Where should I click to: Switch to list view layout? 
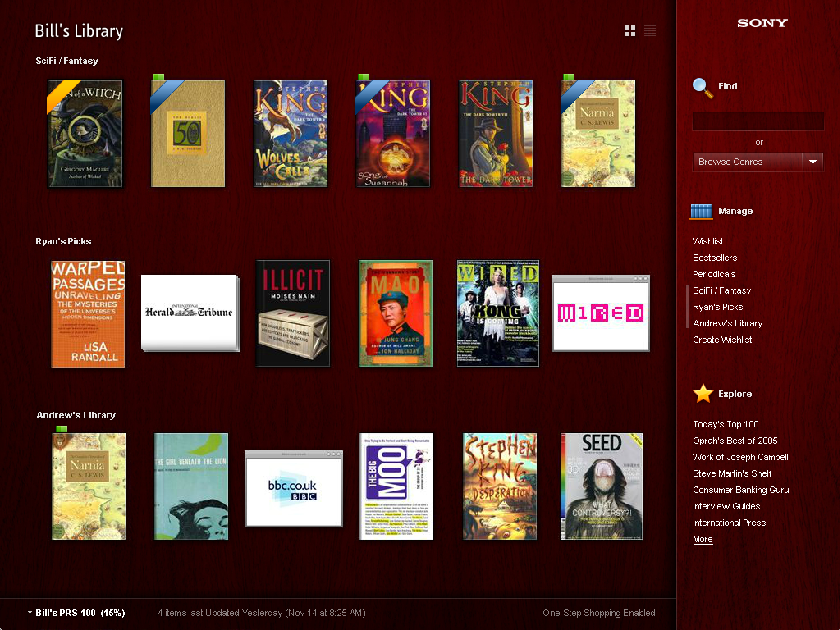[650, 31]
